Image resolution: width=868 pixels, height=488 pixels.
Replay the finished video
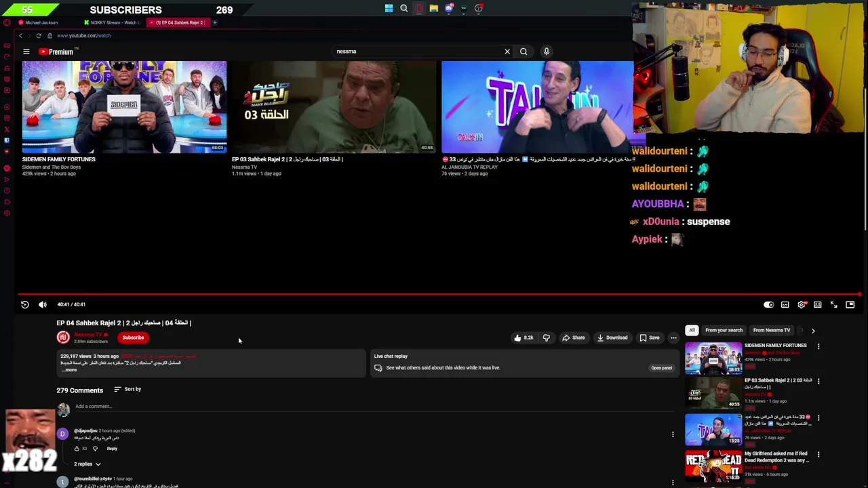[x=25, y=305]
